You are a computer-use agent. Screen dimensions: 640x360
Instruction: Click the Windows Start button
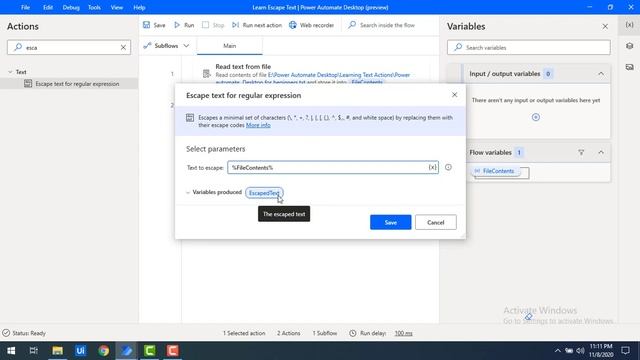point(11,351)
